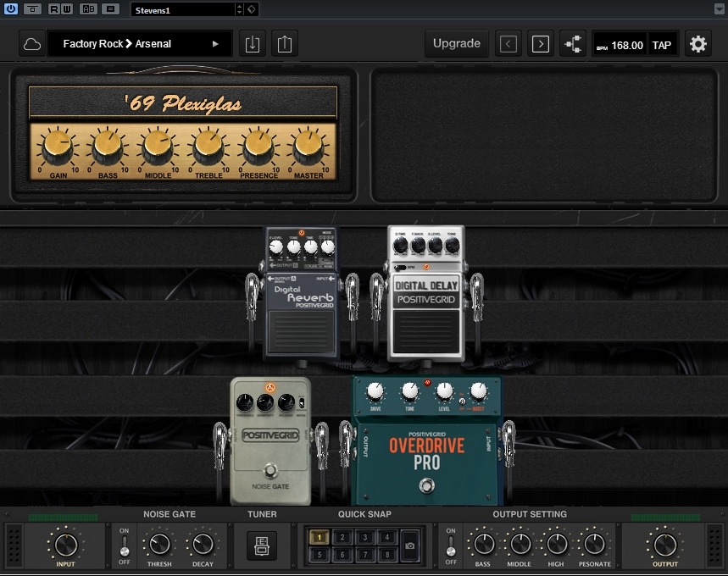
Task: Select Quick Snap slot 7
Action: (365, 554)
